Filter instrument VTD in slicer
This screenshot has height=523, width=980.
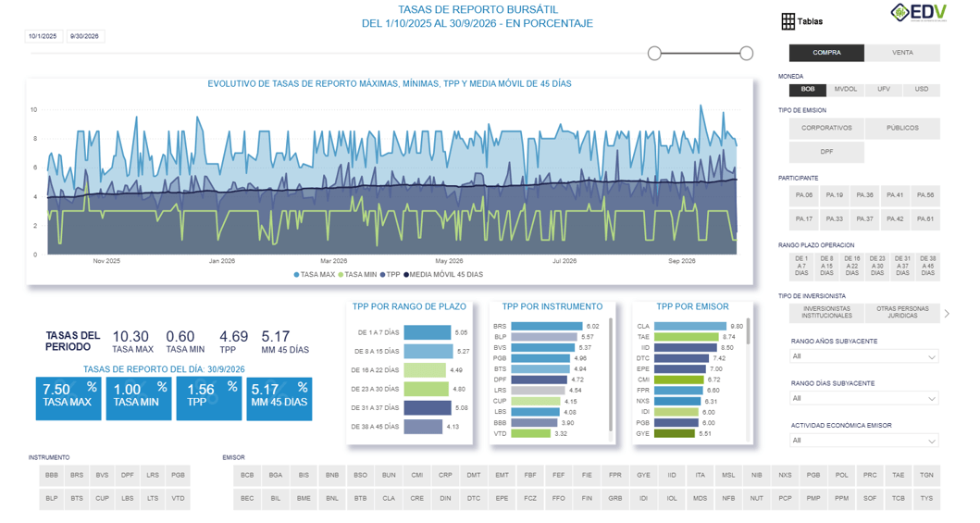tap(178, 499)
